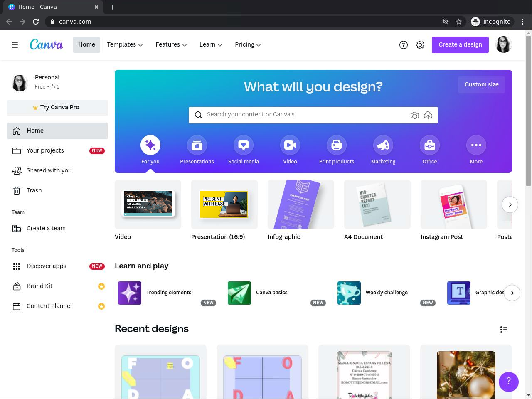The width and height of the screenshot is (532, 399).
Task: Open the Office category icon
Action: click(x=430, y=145)
